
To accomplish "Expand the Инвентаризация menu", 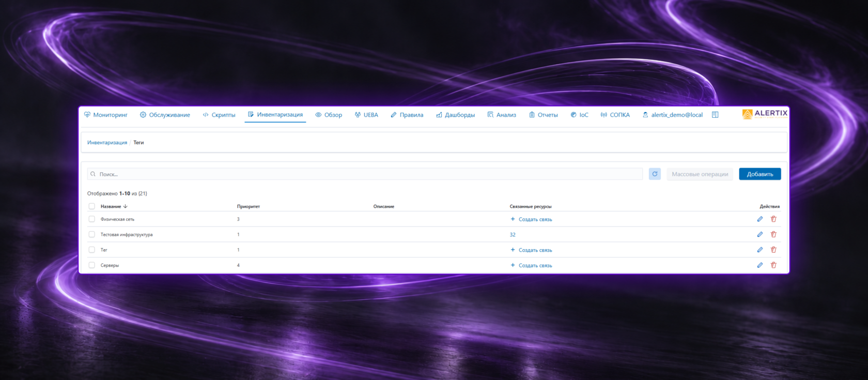I will coord(275,115).
